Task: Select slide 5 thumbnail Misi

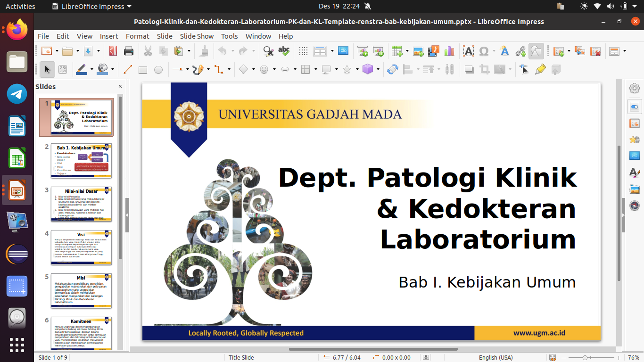Action: (81, 290)
